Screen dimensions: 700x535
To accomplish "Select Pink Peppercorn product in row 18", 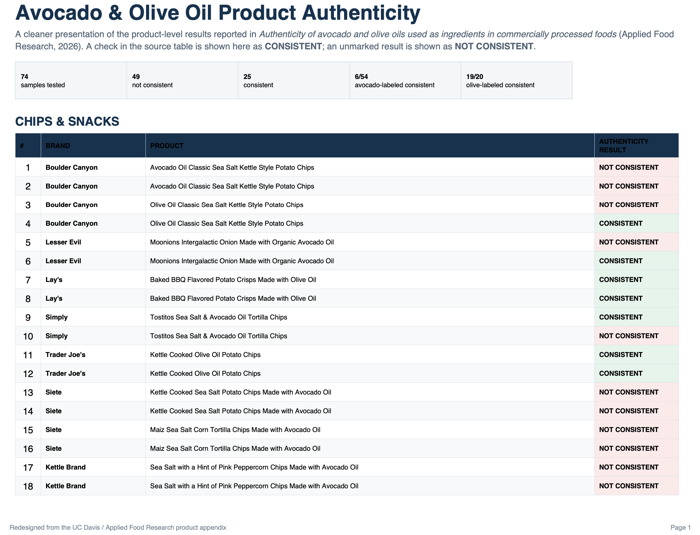I will click(254, 486).
